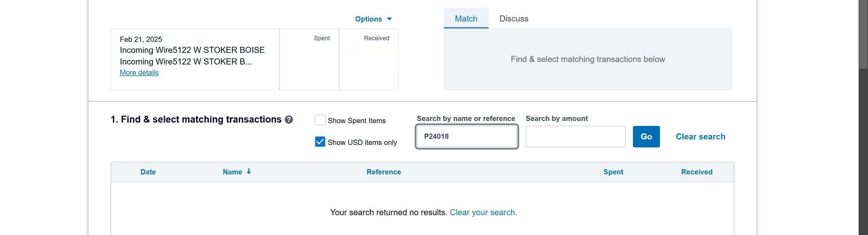Viewport: 868px width, 235px height.
Task: Sort results by Reference column
Action: pos(384,172)
